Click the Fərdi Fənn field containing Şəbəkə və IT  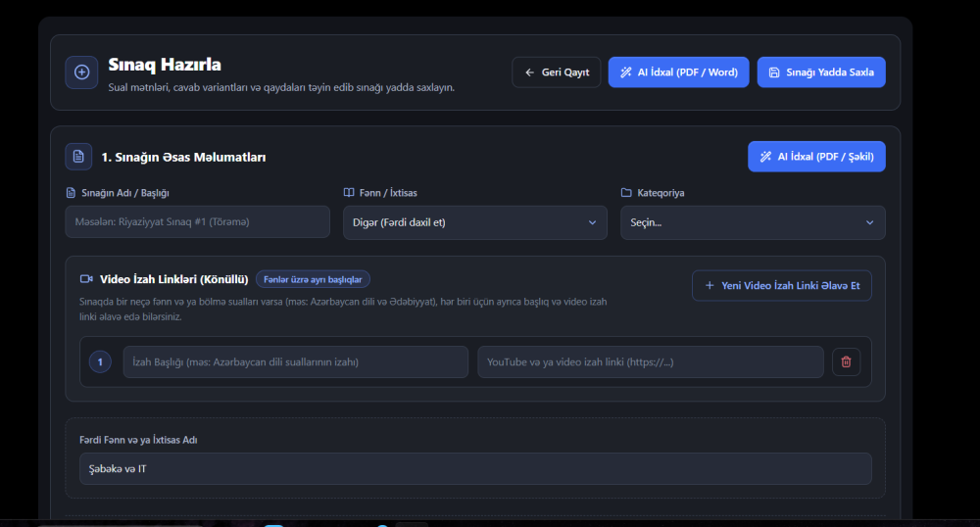click(x=475, y=469)
